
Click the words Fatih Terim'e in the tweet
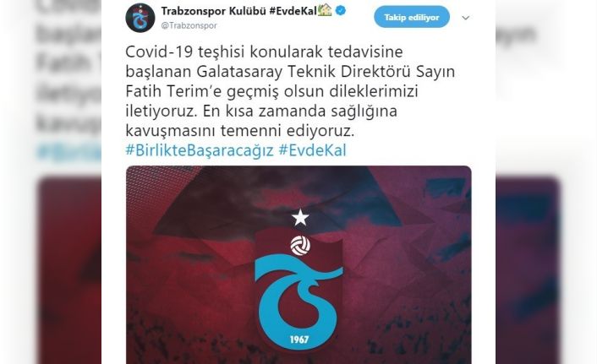(173, 91)
